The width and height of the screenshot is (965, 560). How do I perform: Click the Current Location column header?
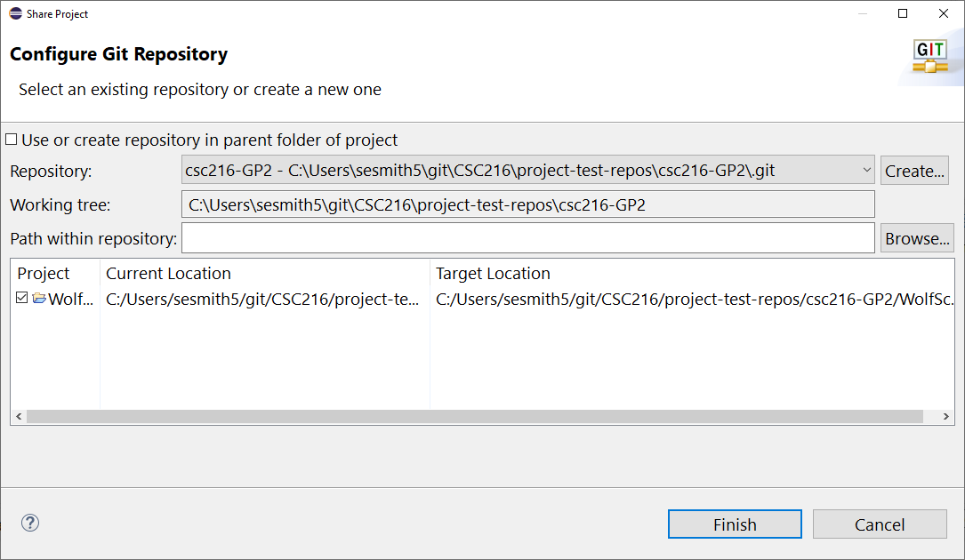(168, 273)
